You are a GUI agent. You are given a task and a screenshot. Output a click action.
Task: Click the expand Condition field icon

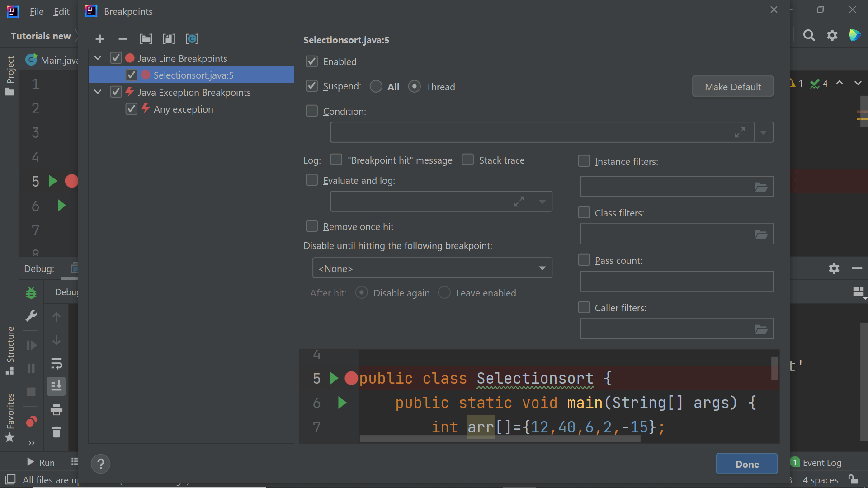pyautogui.click(x=740, y=132)
